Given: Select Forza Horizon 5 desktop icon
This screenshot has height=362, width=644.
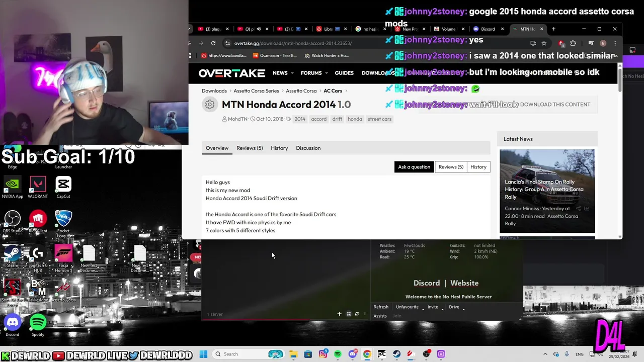Looking at the screenshot, I should 63,259.
